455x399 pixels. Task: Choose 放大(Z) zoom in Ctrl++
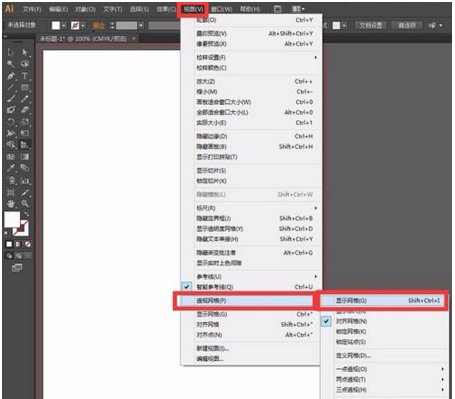tap(251, 81)
